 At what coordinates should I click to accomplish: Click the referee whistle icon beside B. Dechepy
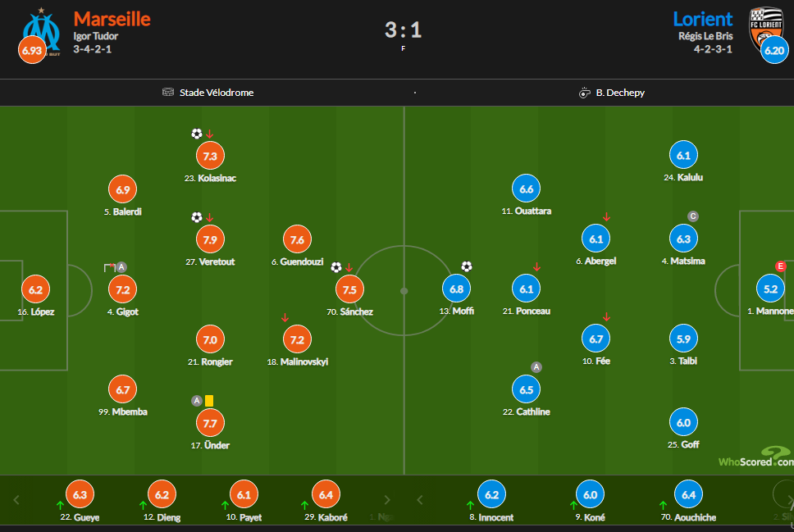point(585,93)
